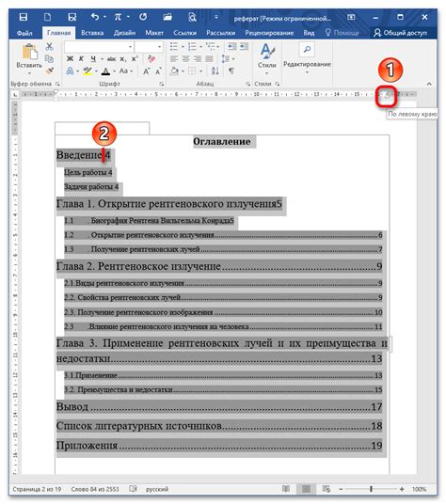The width and height of the screenshot is (446, 504).
Task: Switch to Print Layout view
Action: tap(306, 489)
